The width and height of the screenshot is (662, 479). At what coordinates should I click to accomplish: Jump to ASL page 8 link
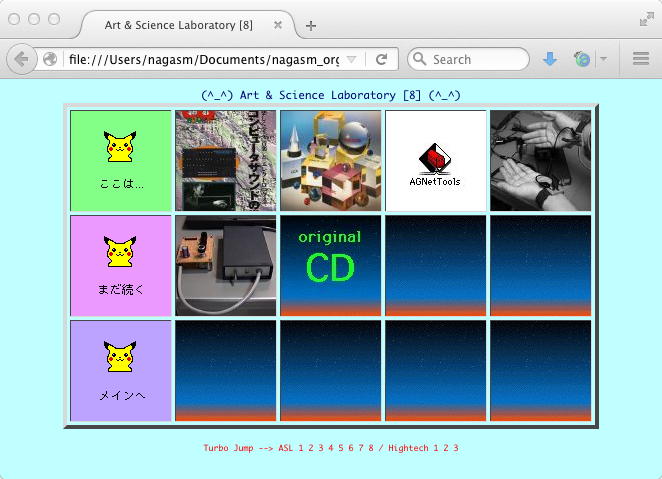[371, 448]
